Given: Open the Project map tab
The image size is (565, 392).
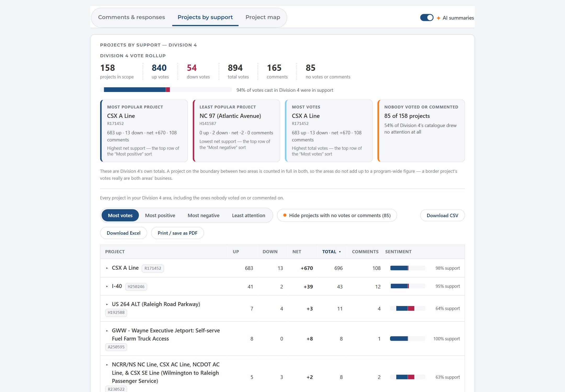Looking at the screenshot, I should (x=263, y=17).
